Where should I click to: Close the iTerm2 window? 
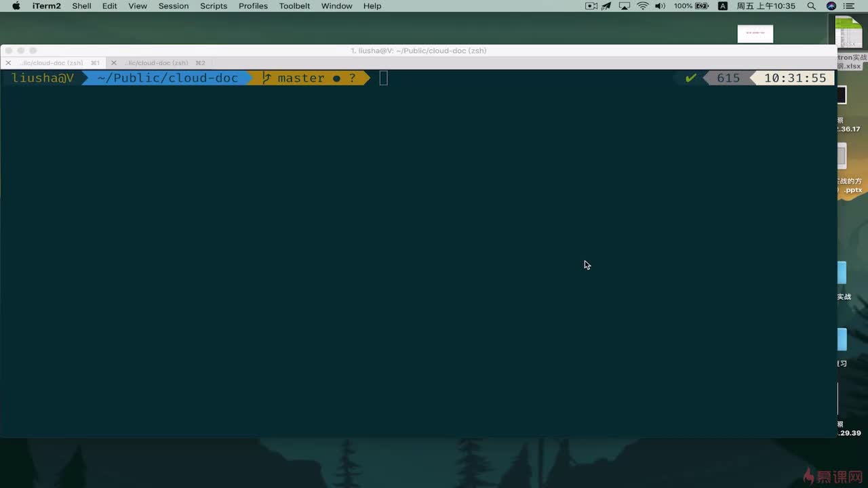[x=9, y=51]
